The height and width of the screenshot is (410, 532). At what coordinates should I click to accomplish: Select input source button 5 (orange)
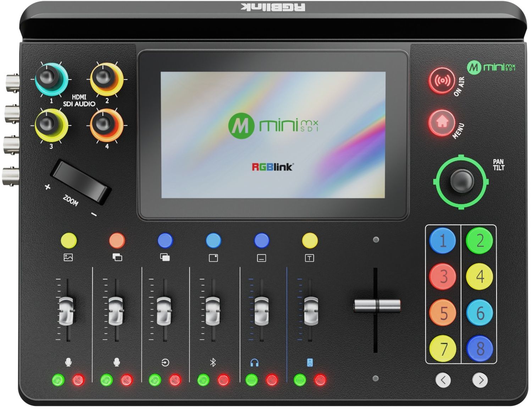tap(443, 313)
